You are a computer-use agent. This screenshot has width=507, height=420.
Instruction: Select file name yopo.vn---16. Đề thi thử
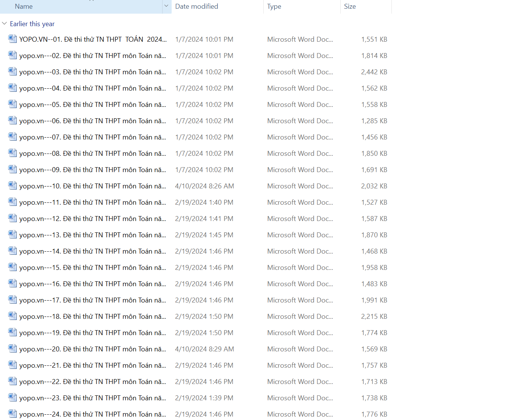[92, 284]
